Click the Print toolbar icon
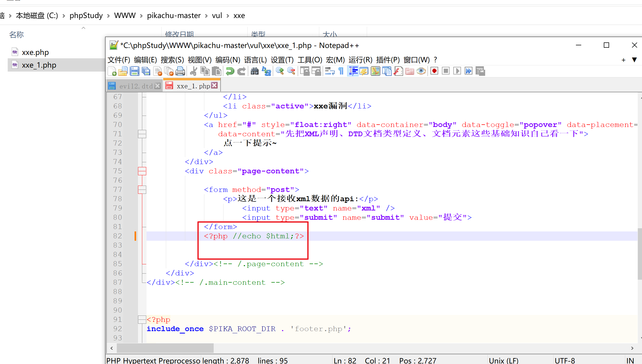This screenshot has width=642, height=364. pyautogui.click(x=180, y=71)
